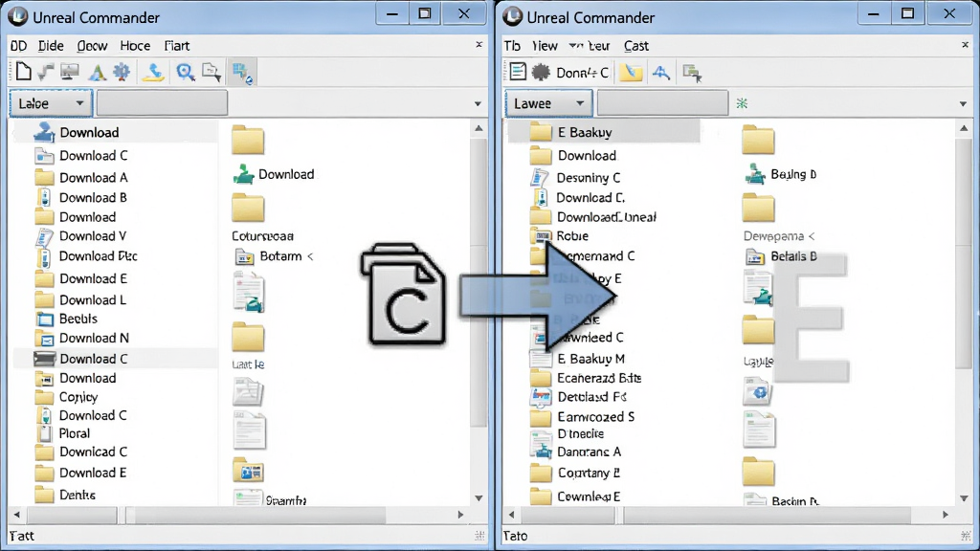
Task: Click the blue folder icon beside Beebls
Action: point(45,320)
